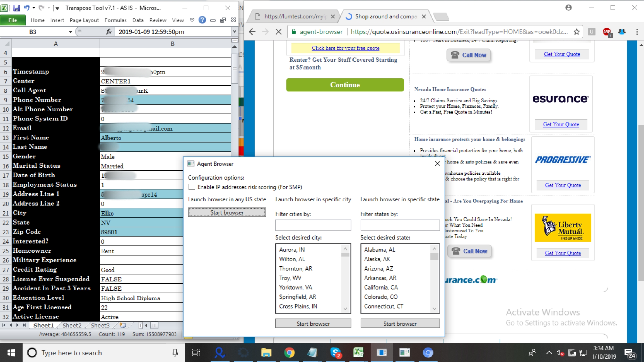Open Chrome's three-dot menu
This screenshot has width=644, height=362.
pyautogui.click(x=637, y=32)
